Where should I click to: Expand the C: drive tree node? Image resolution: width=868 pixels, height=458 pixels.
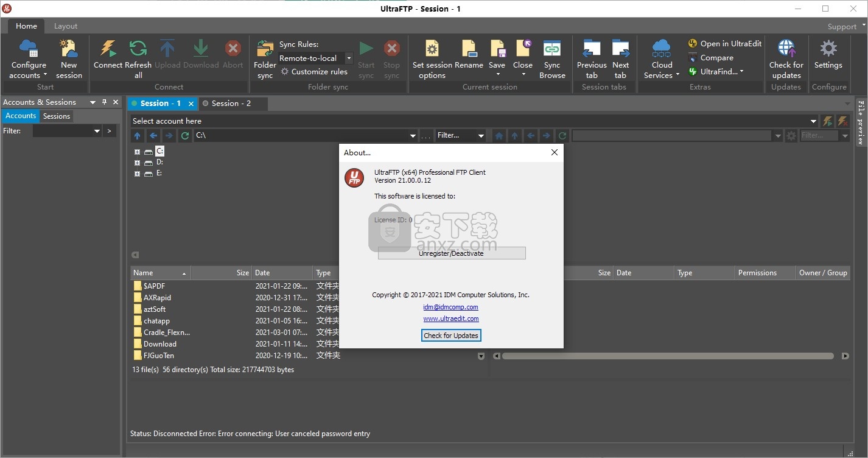click(137, 152)
